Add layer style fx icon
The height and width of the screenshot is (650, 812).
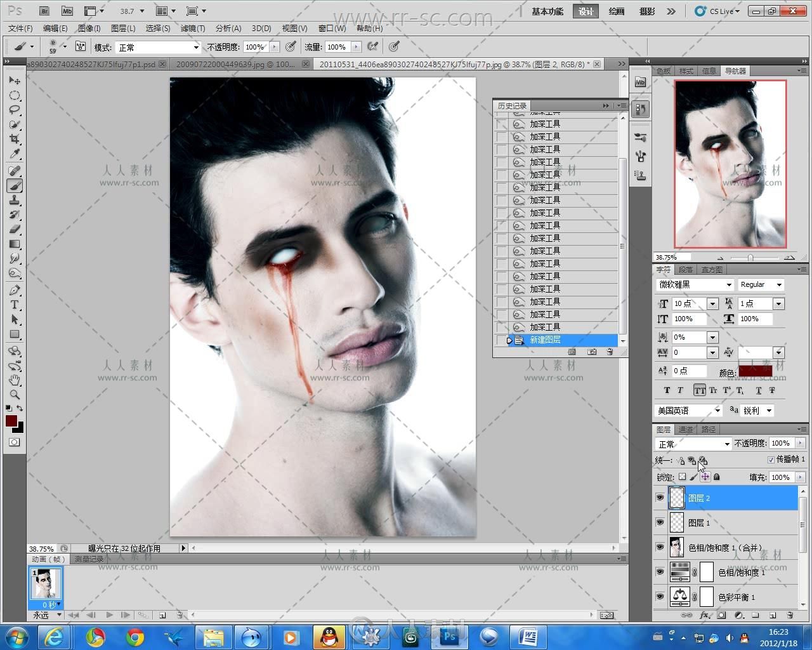click(704, 615)
